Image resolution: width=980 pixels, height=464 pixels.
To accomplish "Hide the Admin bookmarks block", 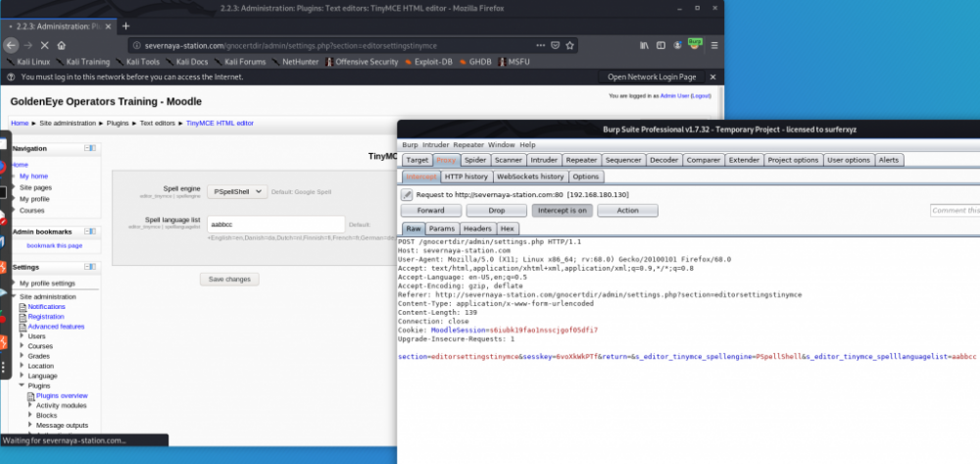I will pyautogui.click(x=87, y=232).
